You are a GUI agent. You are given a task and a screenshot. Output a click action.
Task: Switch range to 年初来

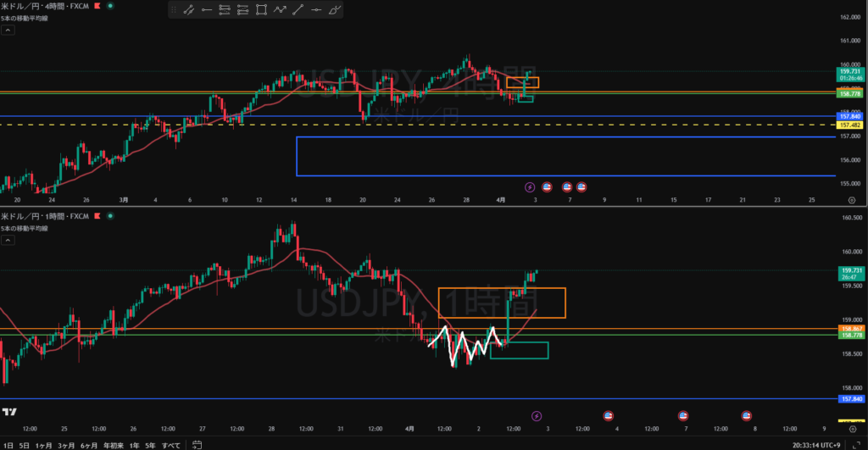pos(114,444)
